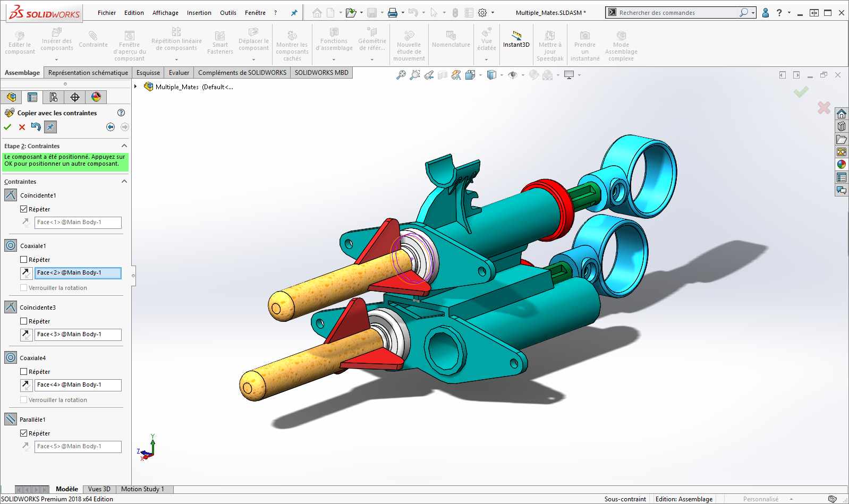The height and width of the screenshot is (504, 849).
Task: Click the Coaxiale1 mate icon
Action: click(x=11, y=245)
